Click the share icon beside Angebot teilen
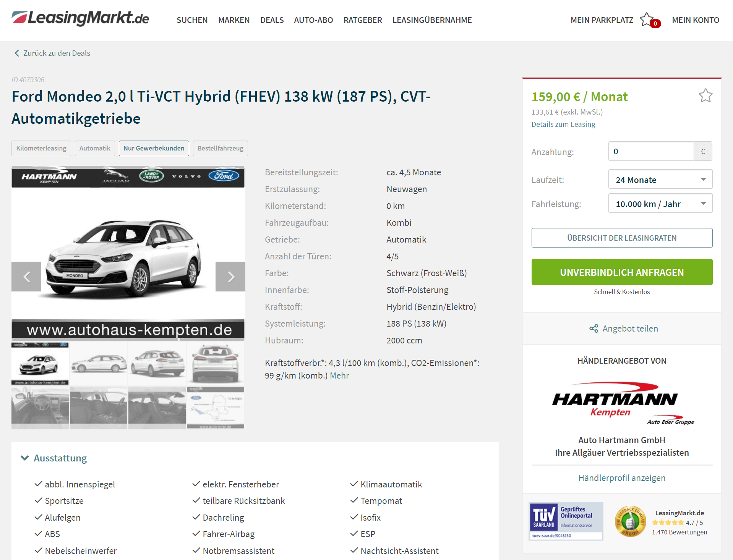This screenshot has width=733, height=560. tap(594, 329)
